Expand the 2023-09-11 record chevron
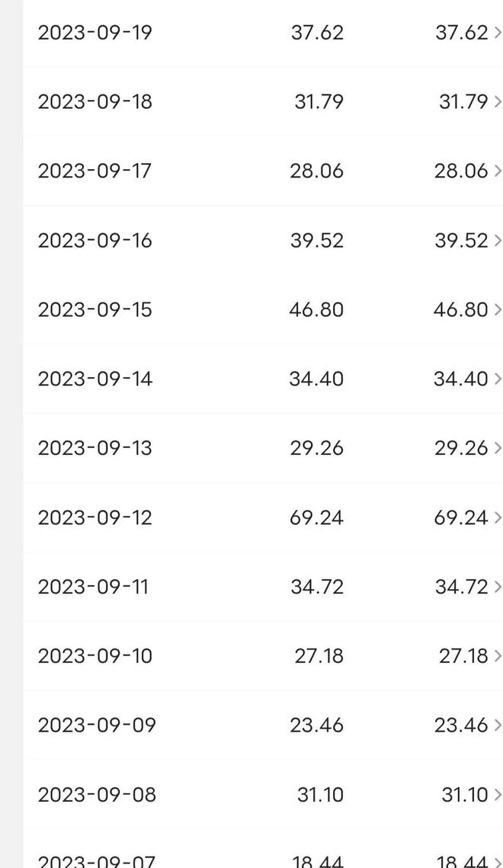503x868 pixels. click(498, 587)
